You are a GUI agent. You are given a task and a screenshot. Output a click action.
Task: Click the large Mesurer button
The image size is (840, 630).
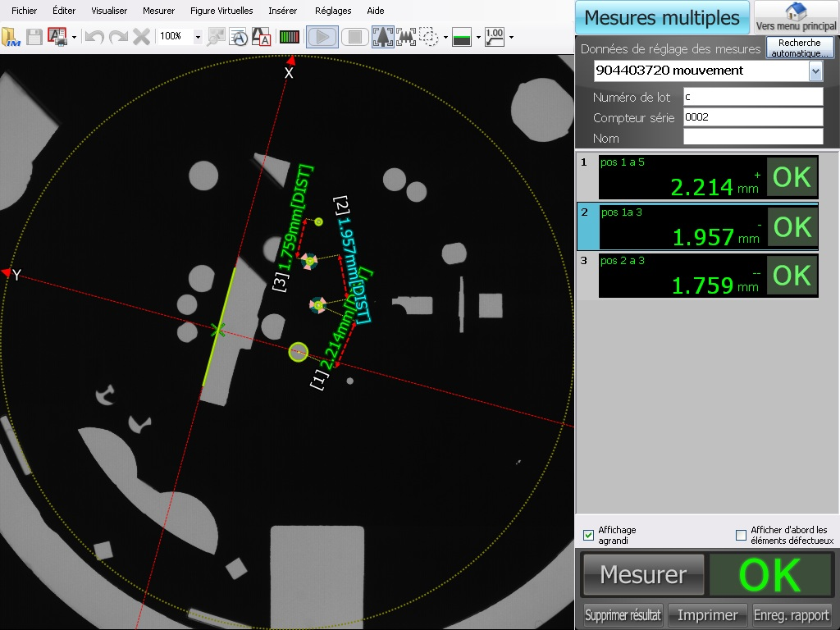pos(643,574)
